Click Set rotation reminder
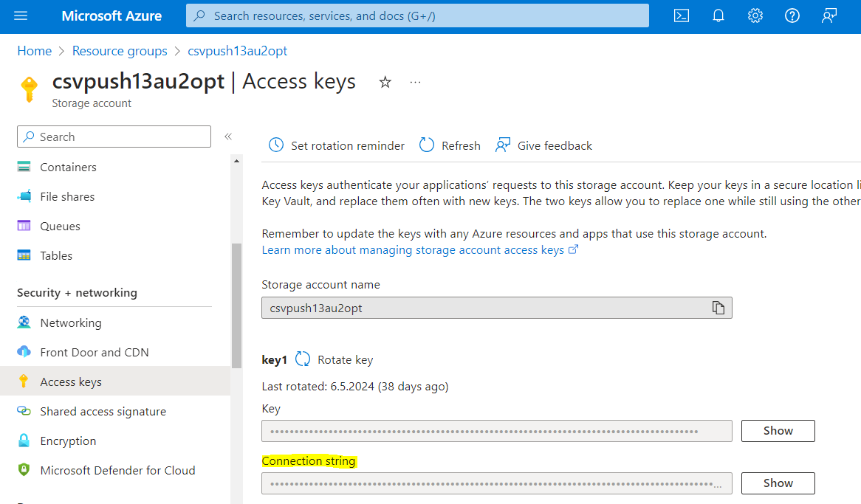The width and height of the screenshot is (861, 504). tap(337, 145)
